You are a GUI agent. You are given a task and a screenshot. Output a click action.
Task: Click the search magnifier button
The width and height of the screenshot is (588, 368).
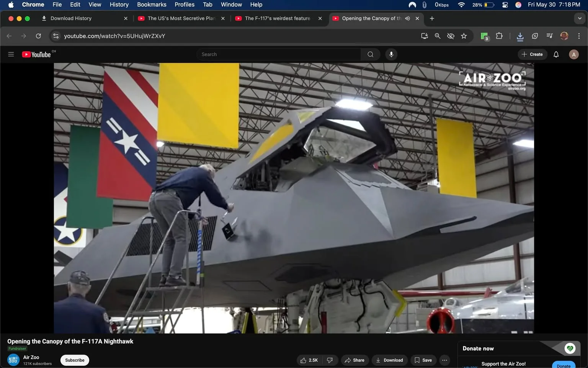coord(370,54)
